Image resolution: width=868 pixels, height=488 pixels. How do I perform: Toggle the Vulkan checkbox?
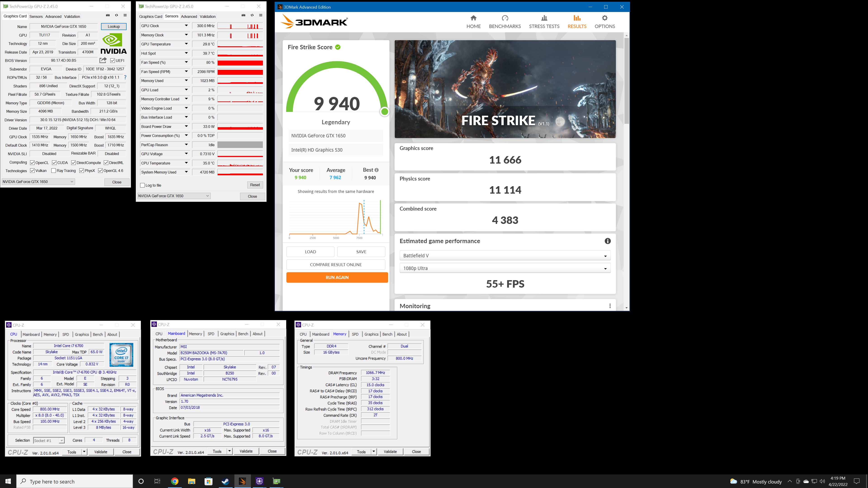32,171
